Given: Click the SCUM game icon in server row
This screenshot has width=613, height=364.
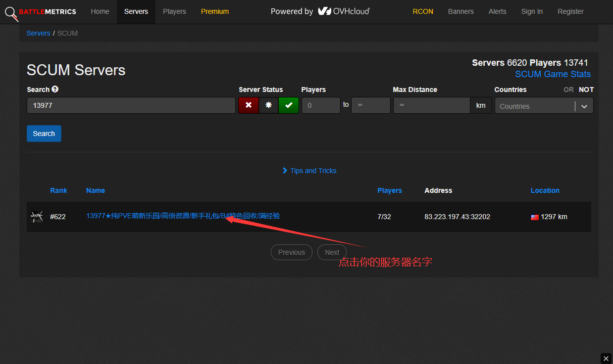Looking at the screenshot, I should 37,217.
